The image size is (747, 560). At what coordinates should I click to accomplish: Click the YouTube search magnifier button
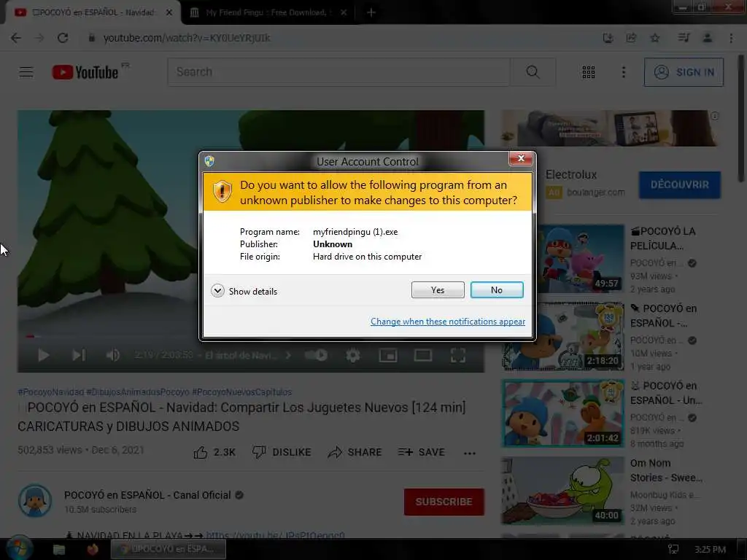coord(533,72)
